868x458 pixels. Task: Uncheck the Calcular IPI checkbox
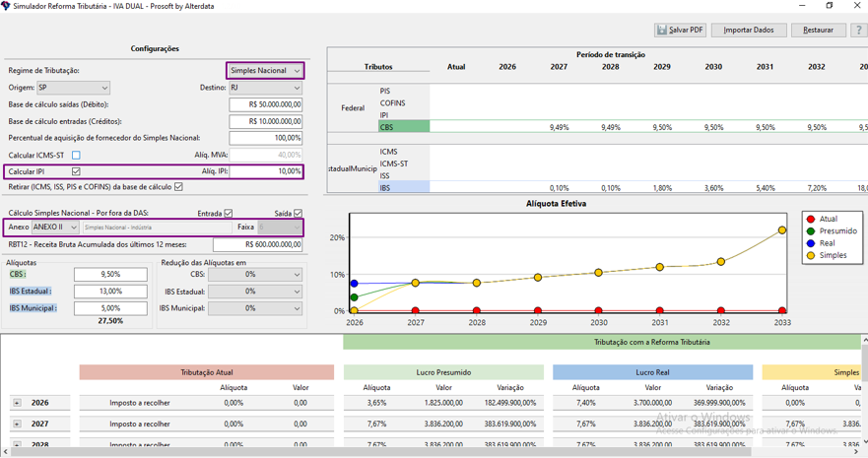pyautogui.click(x=76, y=171)
